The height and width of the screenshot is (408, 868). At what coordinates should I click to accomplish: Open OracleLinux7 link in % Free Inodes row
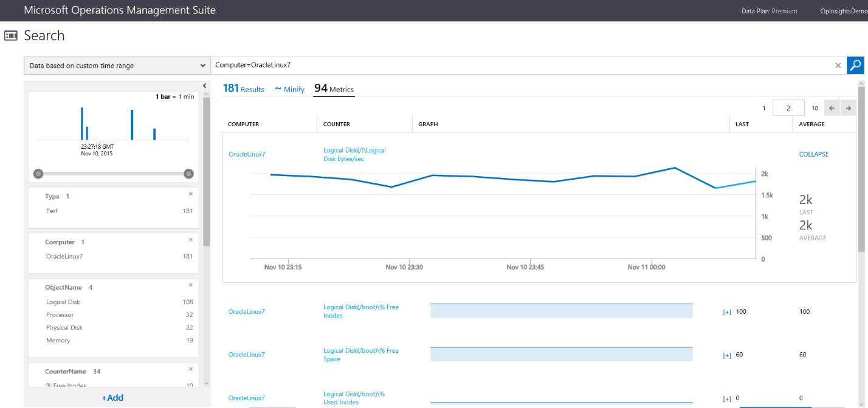click(x=247, y=311)
